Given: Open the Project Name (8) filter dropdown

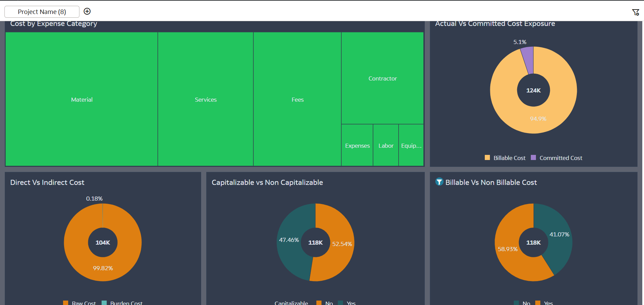Looking at the screenshot, I should (42, 12).
